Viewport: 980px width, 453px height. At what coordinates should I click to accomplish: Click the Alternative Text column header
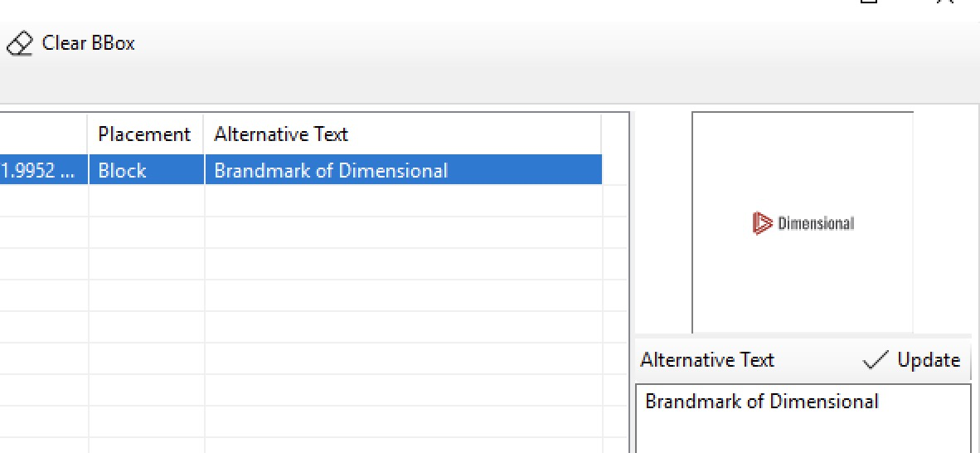click(280, 134)
